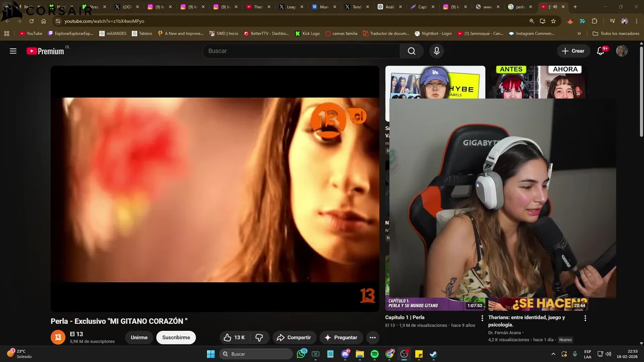Go to YouTube Premium home logo
This screenshot has width=644, height=362.
pyautogui.click(x=45, y=51)
